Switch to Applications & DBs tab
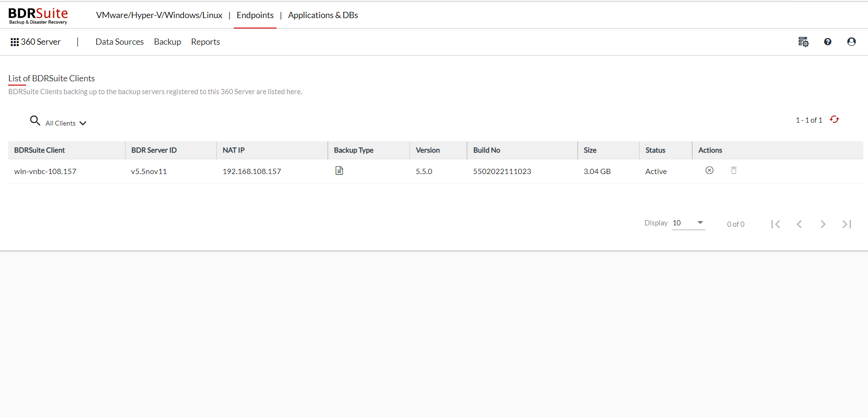868x417 pixels. tap(323, 15)
